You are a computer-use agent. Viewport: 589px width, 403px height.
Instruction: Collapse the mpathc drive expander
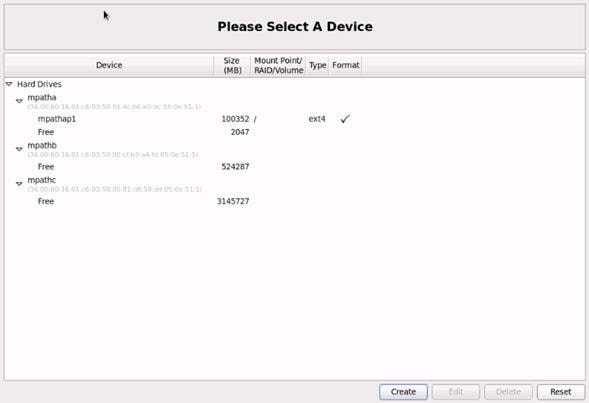click(19, 184)
